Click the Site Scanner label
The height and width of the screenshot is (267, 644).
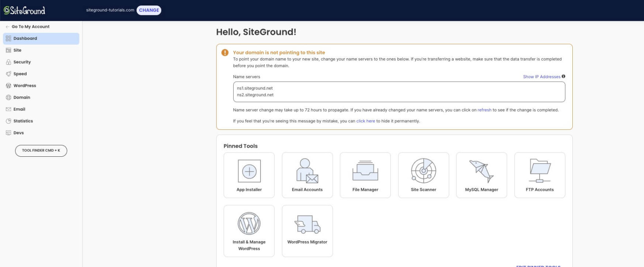coord(423,190)
